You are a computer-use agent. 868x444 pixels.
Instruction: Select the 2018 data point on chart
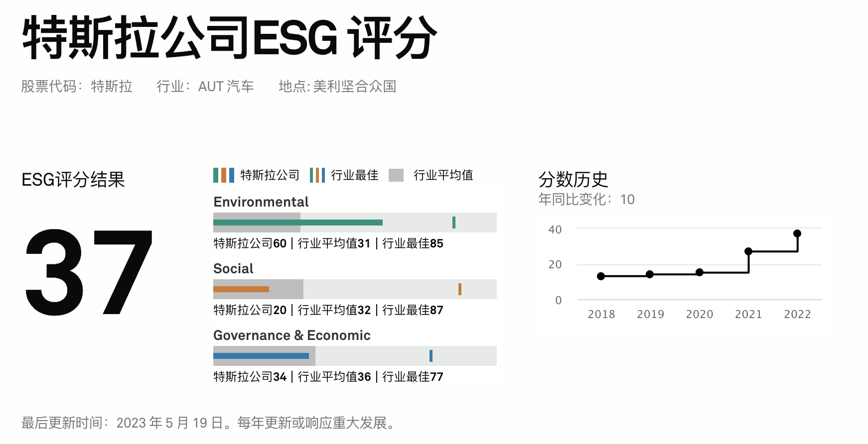pos(601,276)
